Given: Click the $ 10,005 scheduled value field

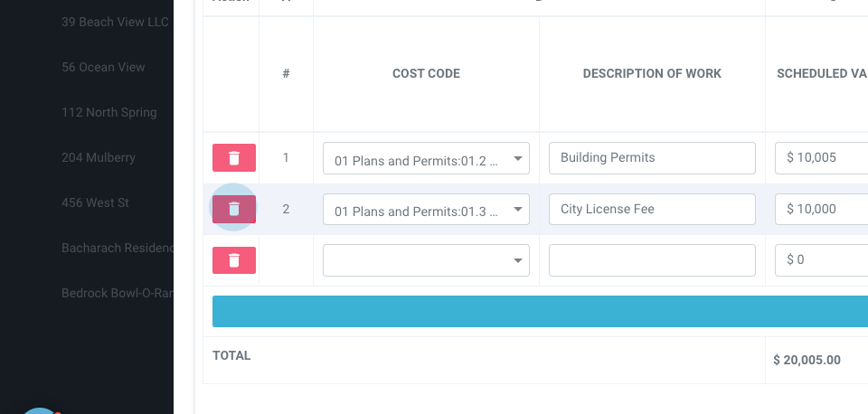Looking at the screenshot, I should point(823,158).
